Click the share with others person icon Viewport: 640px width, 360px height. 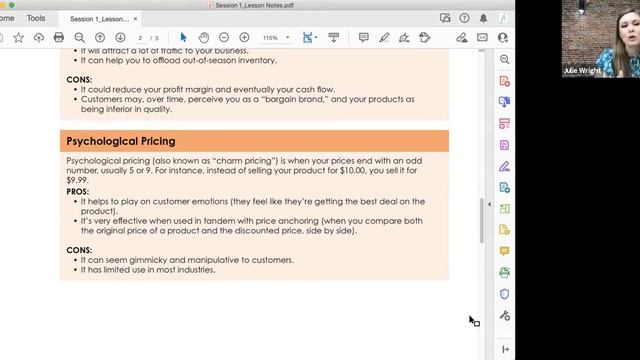(x=502, y=38)
